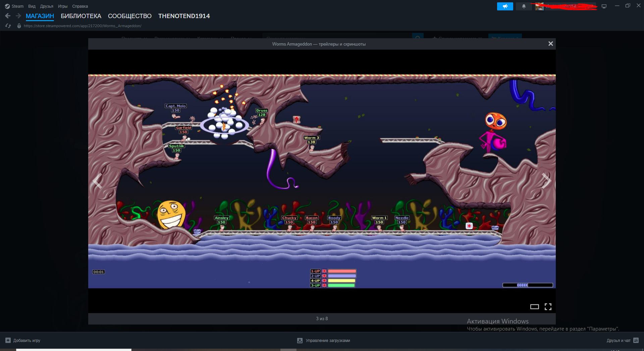Click the monitor icon for Big Picture

coord(604,6)
